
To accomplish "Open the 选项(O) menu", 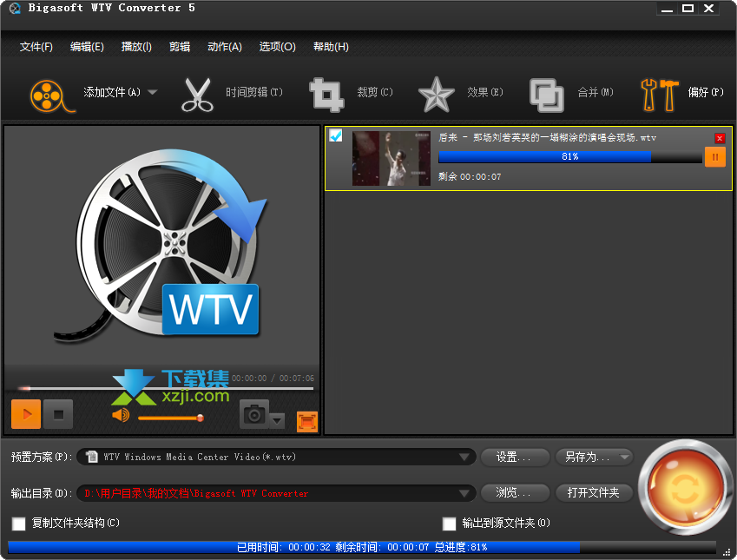I will pos(277,47).
